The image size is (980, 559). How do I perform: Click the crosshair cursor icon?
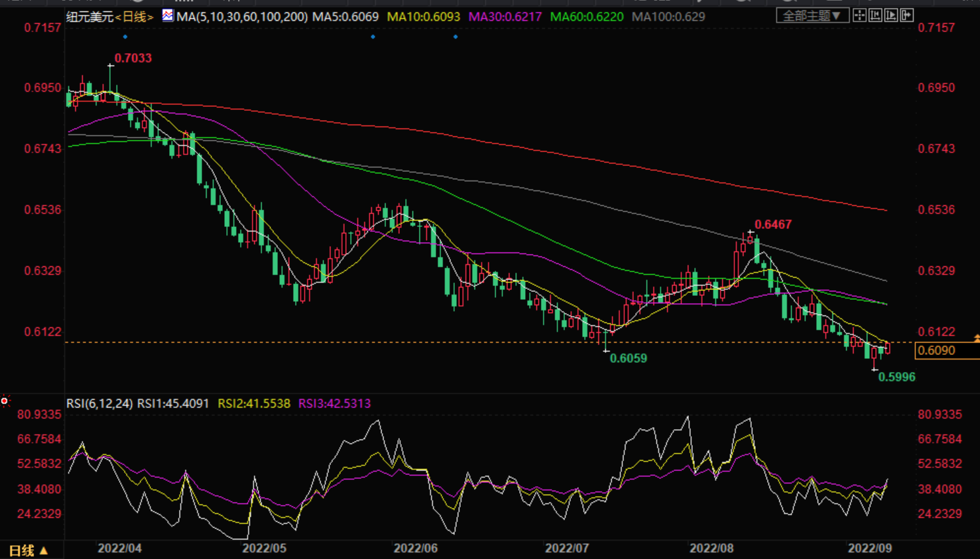[x=859, y=15]
